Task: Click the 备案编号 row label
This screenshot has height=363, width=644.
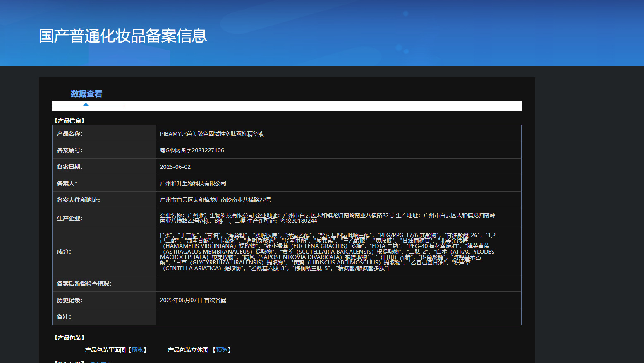Action: 70,150
